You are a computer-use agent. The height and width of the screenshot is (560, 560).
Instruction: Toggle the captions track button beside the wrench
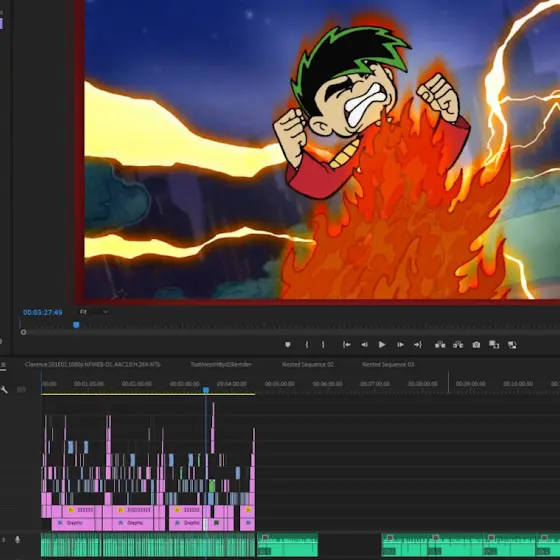click(21, 390)
